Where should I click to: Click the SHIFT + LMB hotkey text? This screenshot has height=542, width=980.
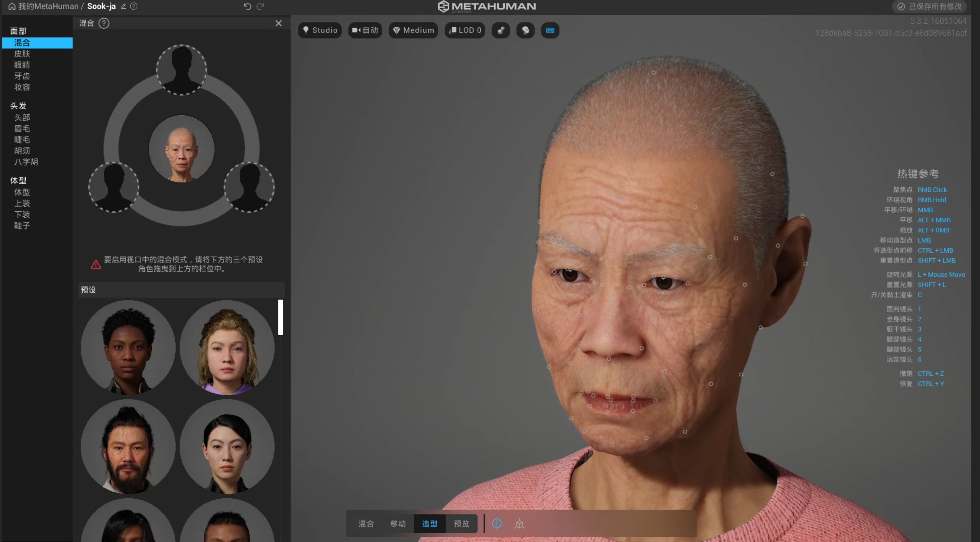click(x=937, y=260)
